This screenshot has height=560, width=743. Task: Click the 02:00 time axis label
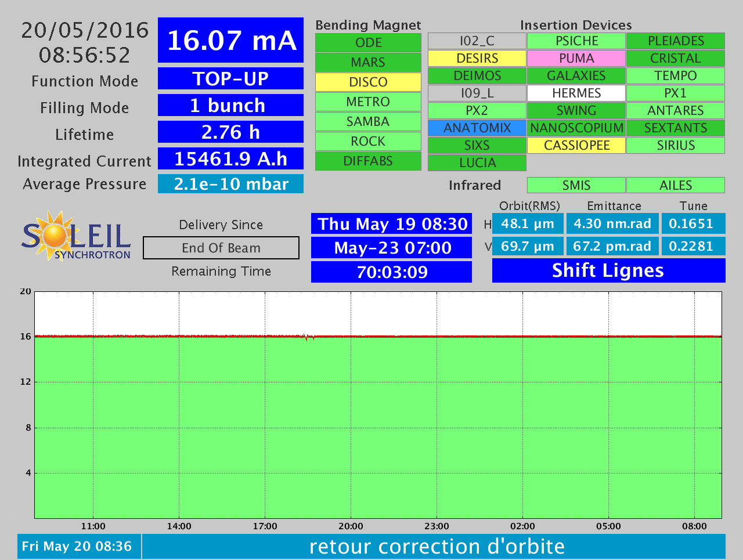coord(522,526)
